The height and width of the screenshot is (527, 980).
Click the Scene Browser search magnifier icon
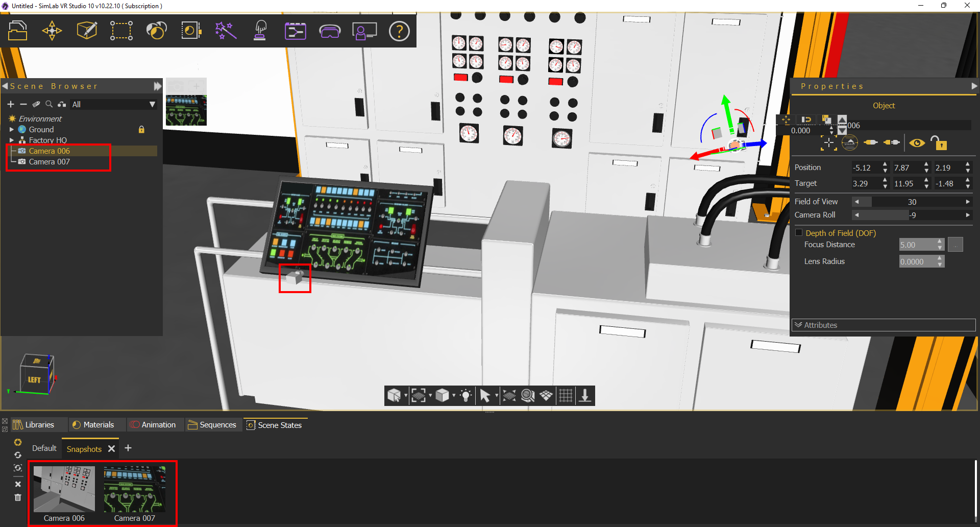[49, 104]
